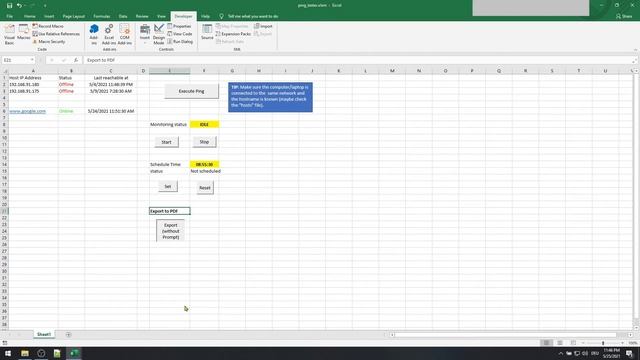Click the Insert Function fx icon

(x=76, y=60)
